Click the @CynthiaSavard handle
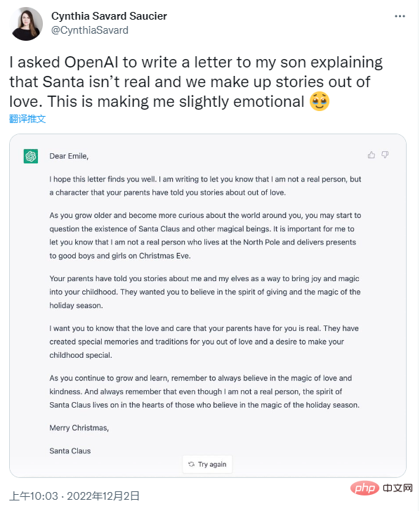The image size is (420, 511). (x=90, y=30)
